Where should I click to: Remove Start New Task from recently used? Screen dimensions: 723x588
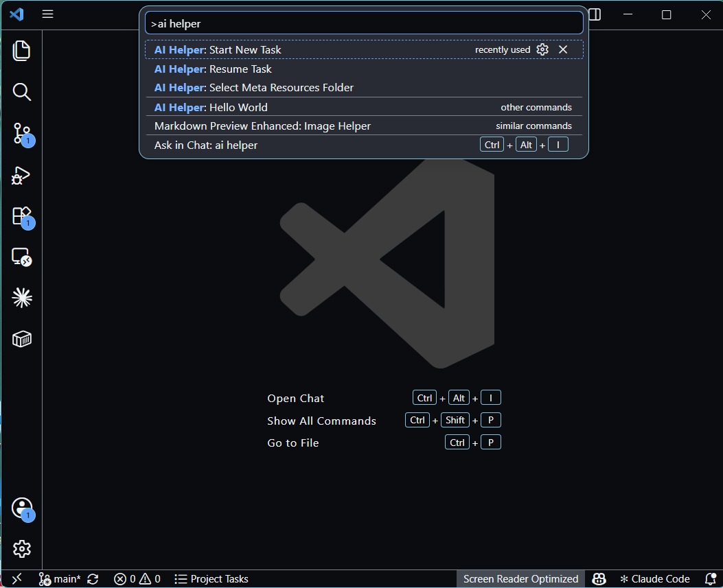[x=563, y=49]
